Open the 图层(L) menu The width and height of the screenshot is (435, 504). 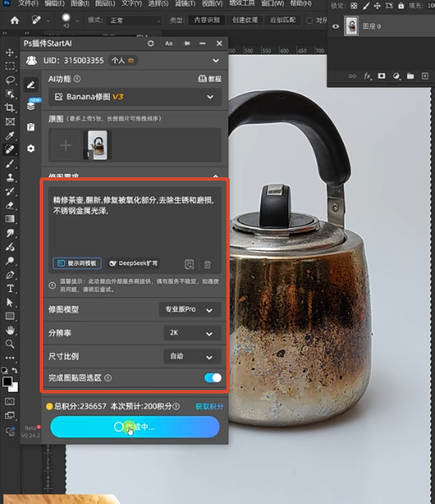(105, 3)
